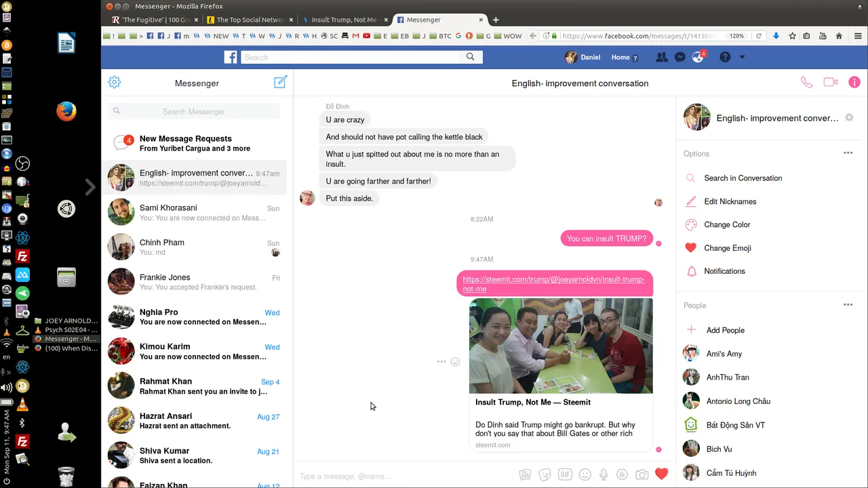Open the Trash icon on the desktop
The image size is (868, 488).
[66, 476]
